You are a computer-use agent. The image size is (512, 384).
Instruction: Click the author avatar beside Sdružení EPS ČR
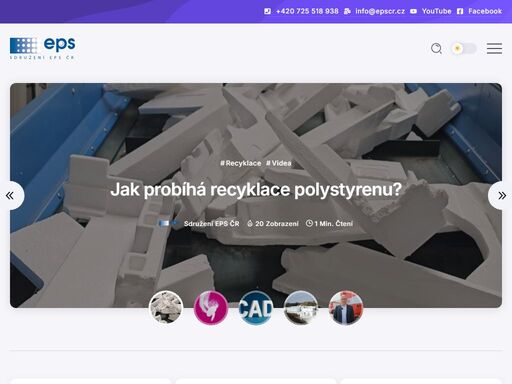coord(169,223)
